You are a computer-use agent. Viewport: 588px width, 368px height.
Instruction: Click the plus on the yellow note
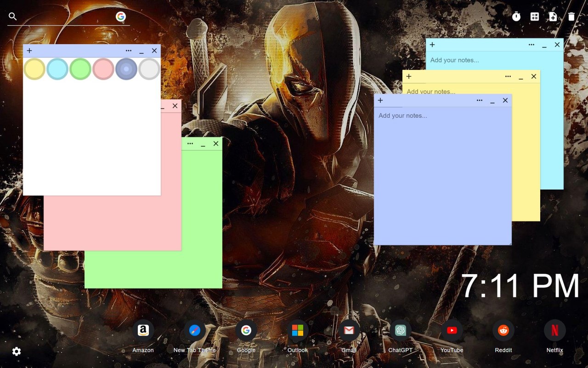[x=409, y=76]
